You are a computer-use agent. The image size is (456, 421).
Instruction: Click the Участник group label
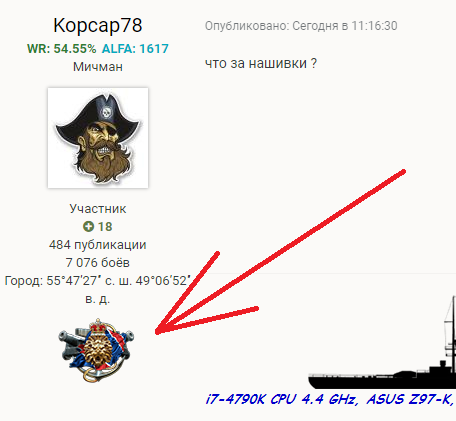(98, 209)
